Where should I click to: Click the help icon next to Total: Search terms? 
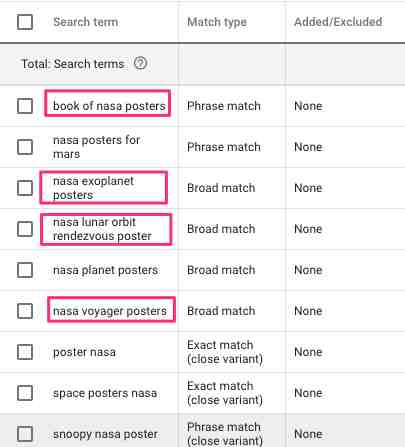point(140,63)
